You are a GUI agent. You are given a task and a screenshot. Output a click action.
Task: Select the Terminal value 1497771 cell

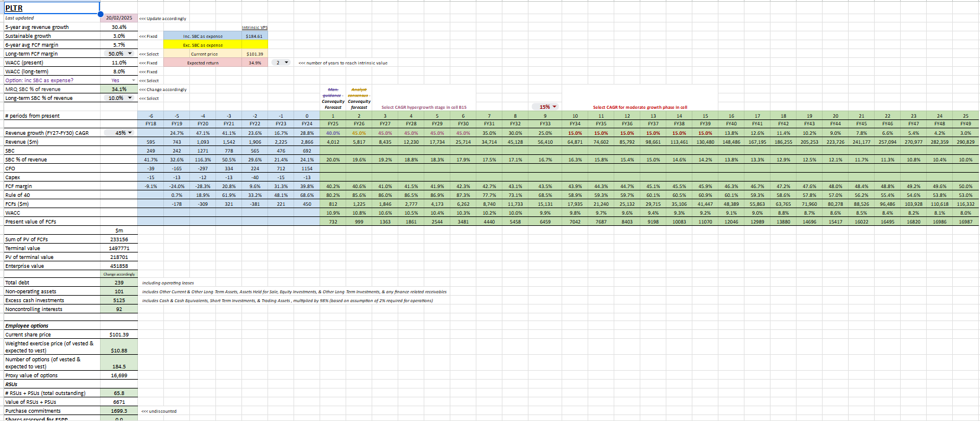pos(119,248)
